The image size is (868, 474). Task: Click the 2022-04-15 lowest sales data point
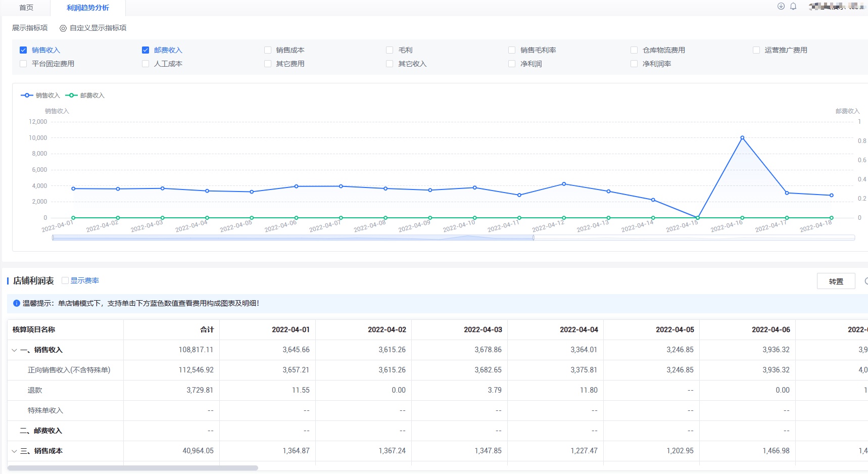(x=698, y=218)
